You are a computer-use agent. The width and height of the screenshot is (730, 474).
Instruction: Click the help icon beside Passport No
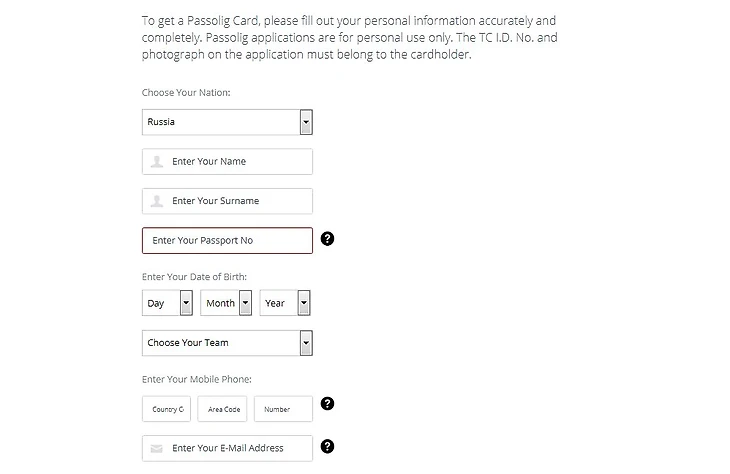pyautogui.click(x=327, y=240)
